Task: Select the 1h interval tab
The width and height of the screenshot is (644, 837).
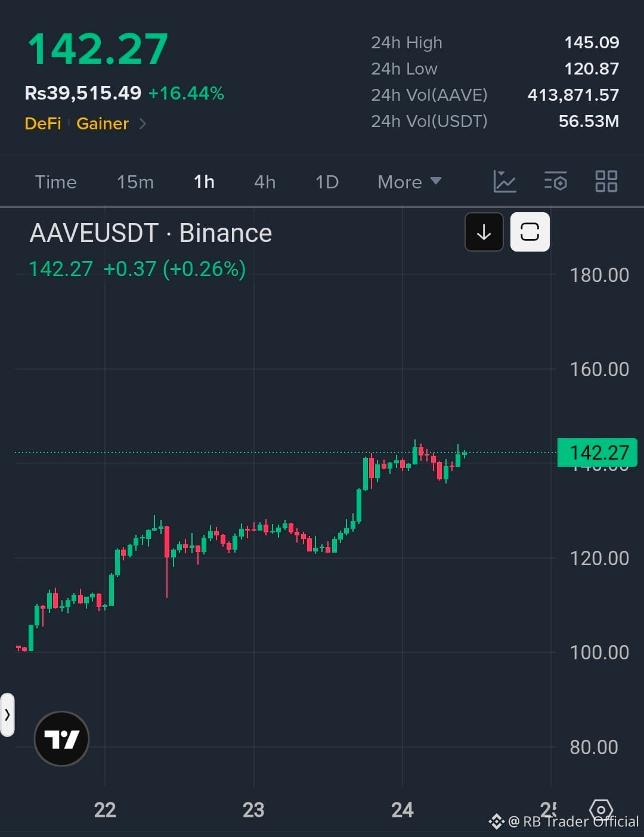Action: tap(204, 182)
